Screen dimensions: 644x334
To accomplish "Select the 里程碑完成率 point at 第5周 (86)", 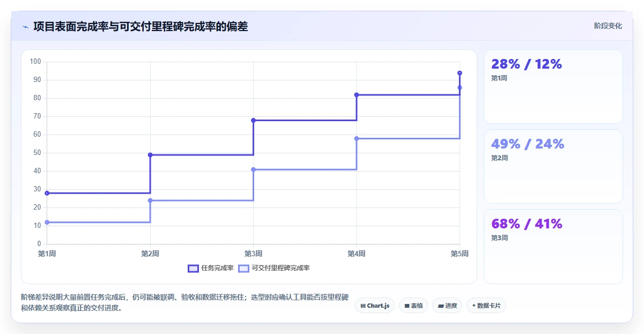I will (x=460, y=87).
